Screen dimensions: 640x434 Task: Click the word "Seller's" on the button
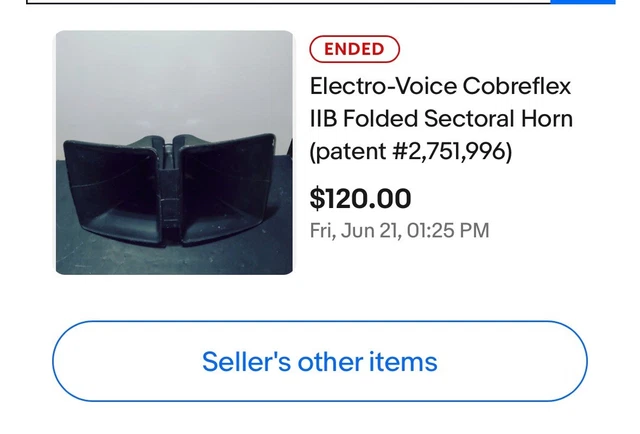[246, 361]
